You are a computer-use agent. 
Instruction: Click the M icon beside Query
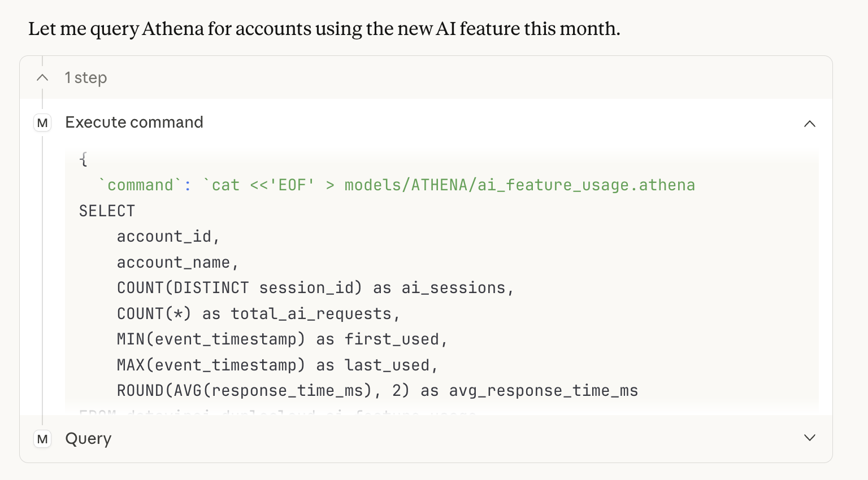tap(42, 439)
